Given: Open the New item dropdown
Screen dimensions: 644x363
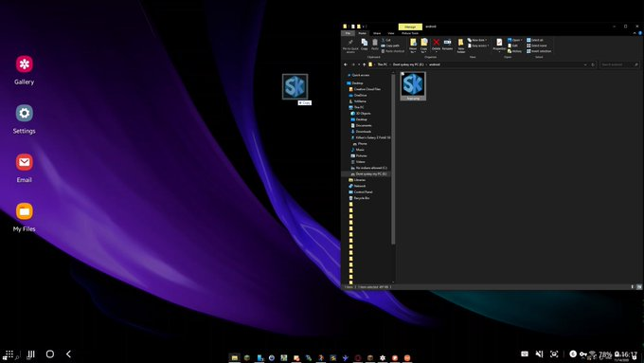Looking at the screenshot, I should [477, 41].
